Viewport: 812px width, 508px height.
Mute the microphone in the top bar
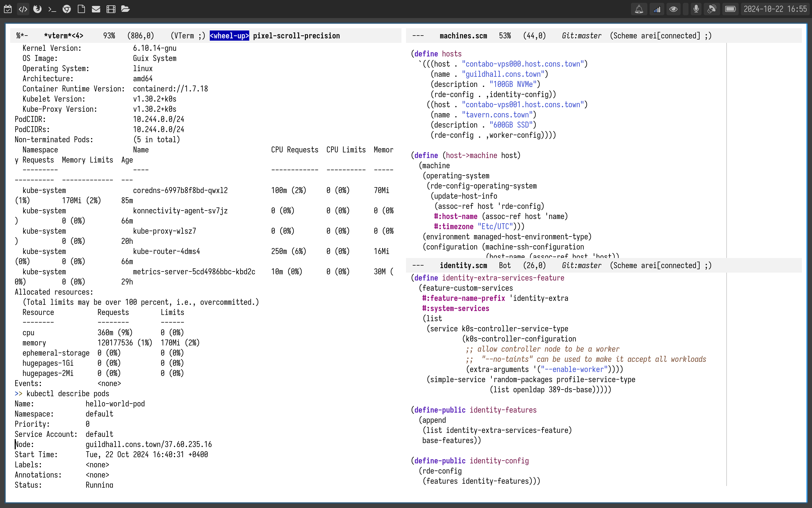[696, 9]
